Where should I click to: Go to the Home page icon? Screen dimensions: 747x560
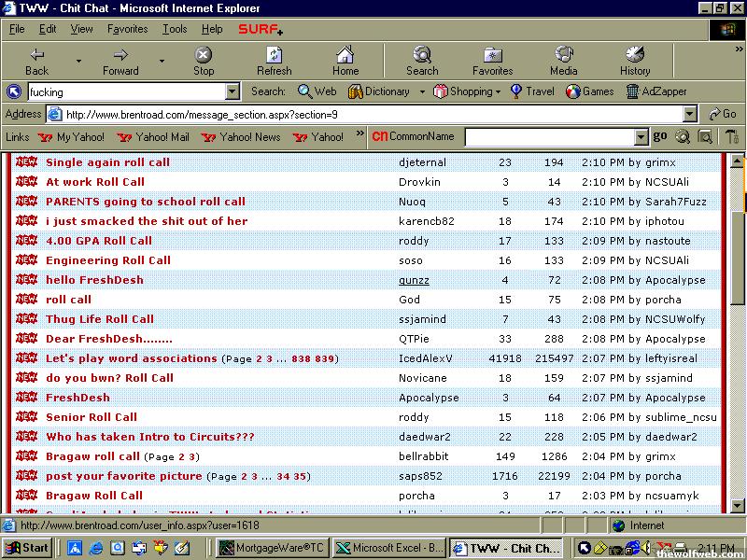tap(345, 56)
